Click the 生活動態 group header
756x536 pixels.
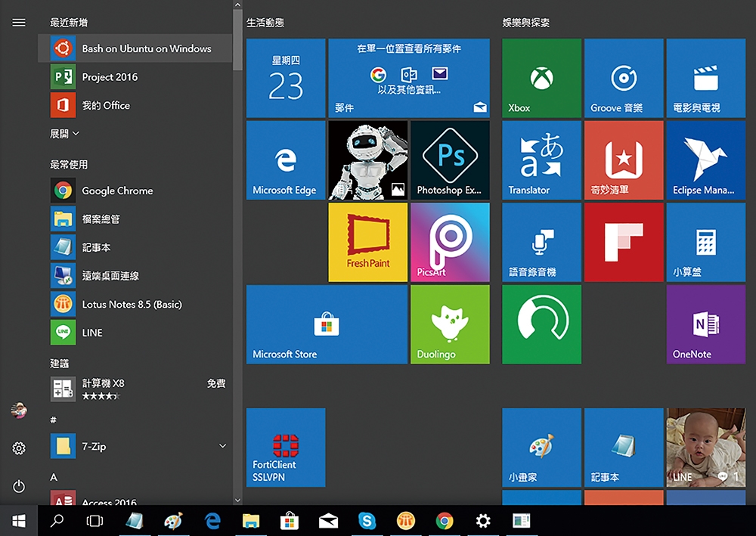tap(265, 23)
